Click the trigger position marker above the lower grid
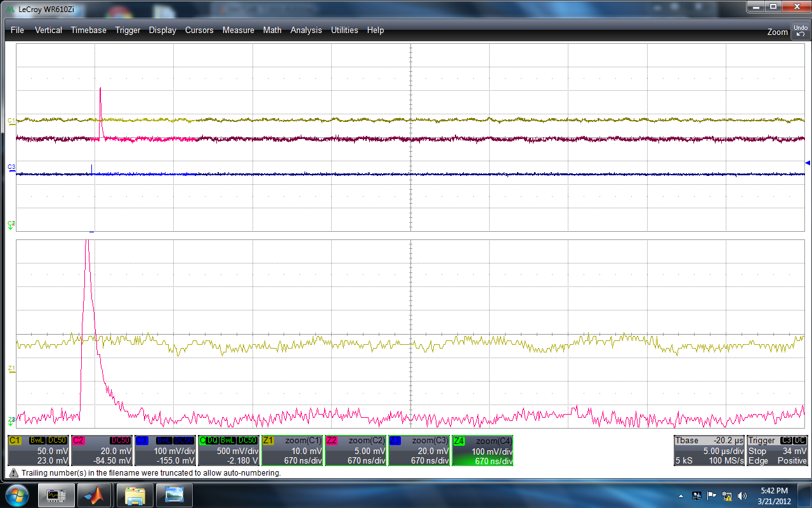812x508 pixels. [x=92, y=232]
